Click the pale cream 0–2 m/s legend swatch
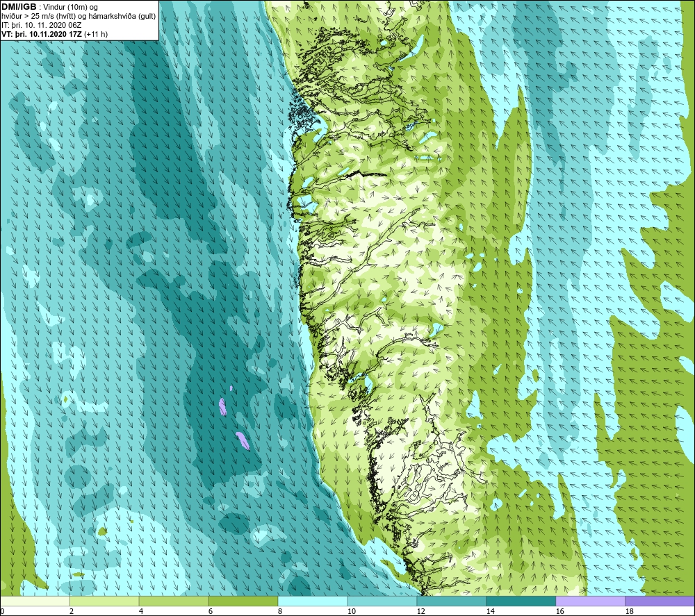 [x=35, y=601]
